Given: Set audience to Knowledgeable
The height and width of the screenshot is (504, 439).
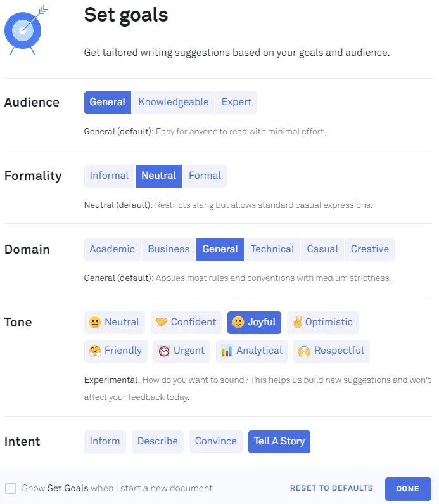Looking at the screenshot, I should (x=173, y=102).
